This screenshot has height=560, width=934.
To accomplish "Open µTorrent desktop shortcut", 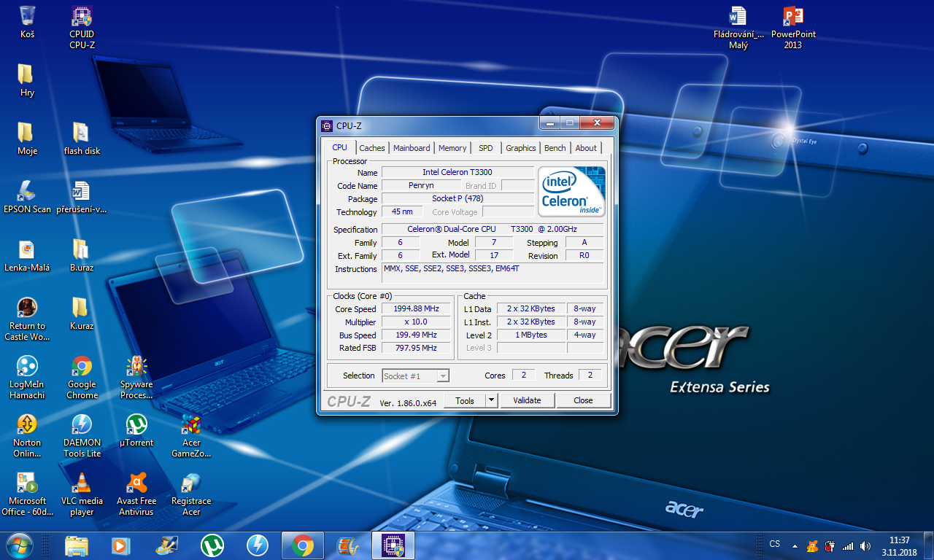I will 136,426.
